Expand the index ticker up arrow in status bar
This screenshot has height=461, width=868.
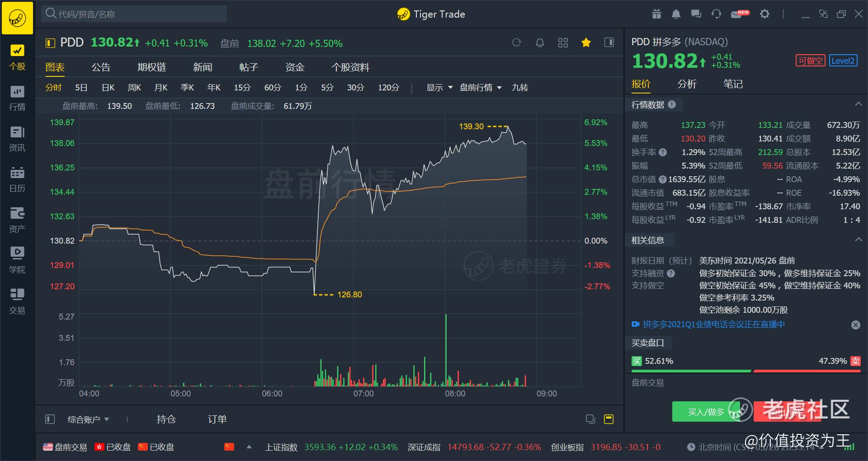pos(249,447)
